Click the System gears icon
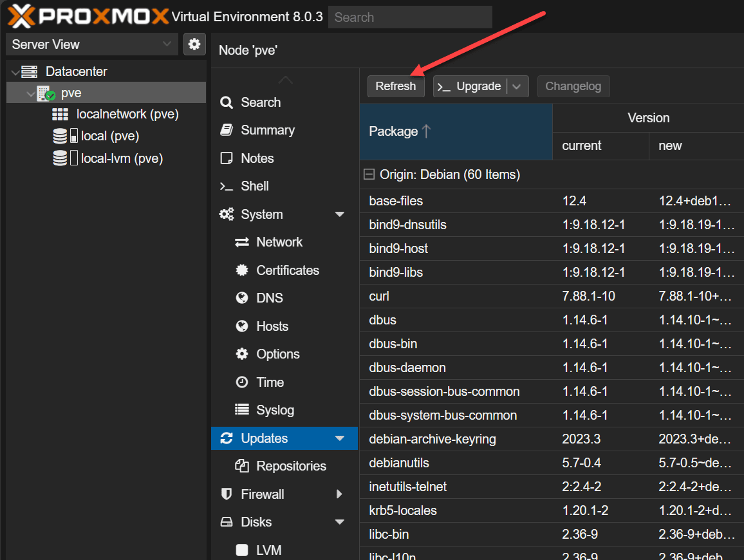Image resolution: width=744 pixels, height=560 pixels. point(227,214)
